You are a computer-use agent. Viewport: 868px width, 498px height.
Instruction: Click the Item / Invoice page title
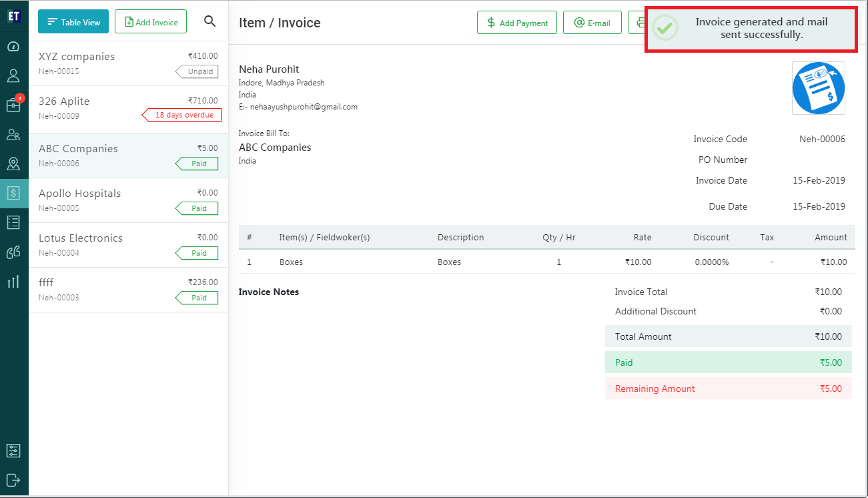pos(280,23)
